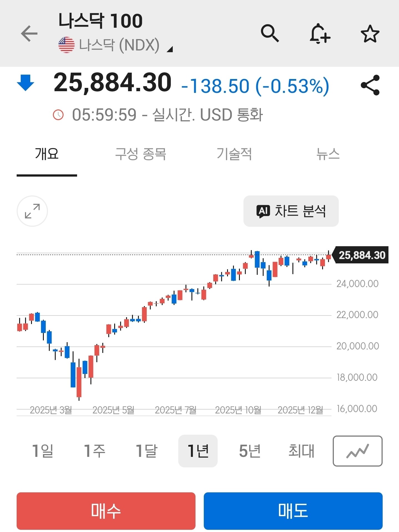Screen dimensions: 399x532
Task: Tap the red 매수 button
Action: click(106, 511)
